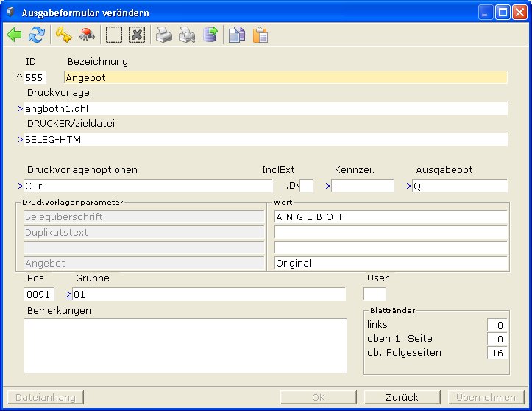The width and height of the screenshot is (532, 411).
Task: Click the copy documents icon
Action: coord(236,35)
